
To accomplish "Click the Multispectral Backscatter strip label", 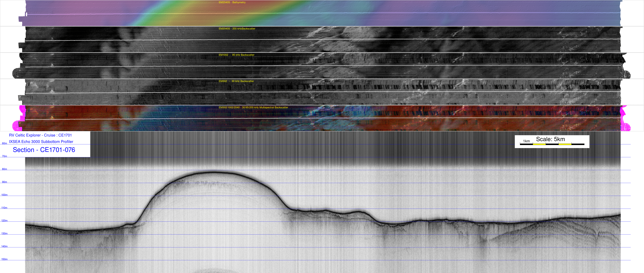I will [x=253, y=108].
